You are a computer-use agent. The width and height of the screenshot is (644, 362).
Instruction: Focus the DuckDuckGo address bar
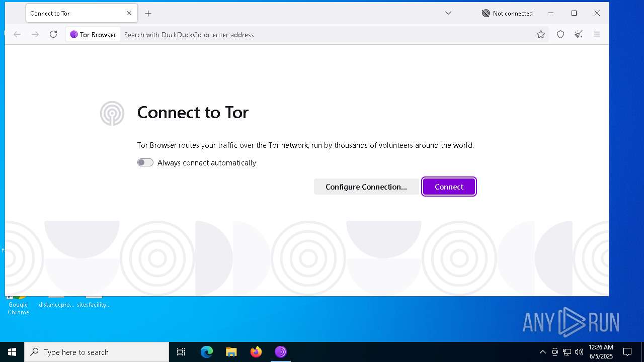pyautogui.click(x=327, y=35)
